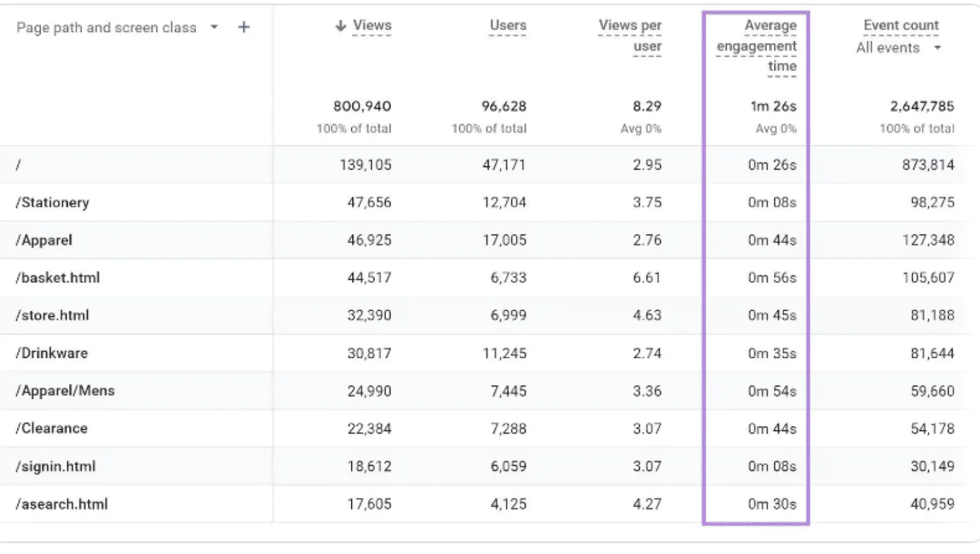
Task: Sort by the Event count column
Action: [x=900, y=25]
